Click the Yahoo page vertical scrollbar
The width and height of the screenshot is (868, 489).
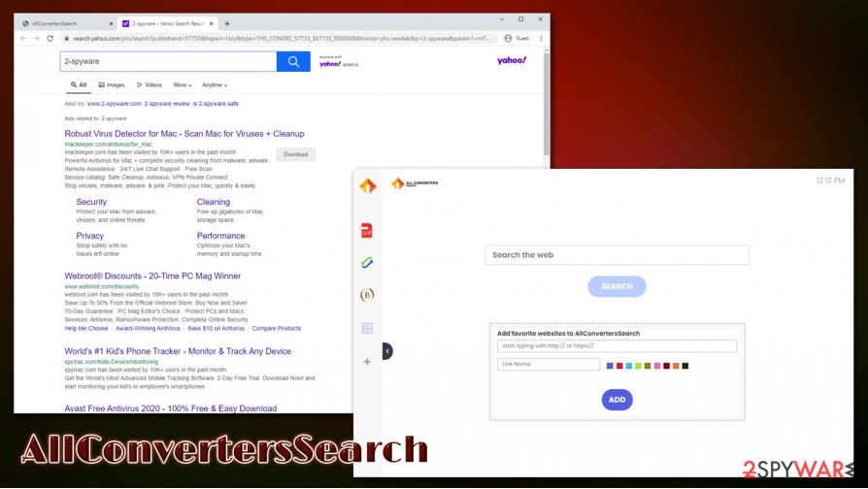point(547,103)
